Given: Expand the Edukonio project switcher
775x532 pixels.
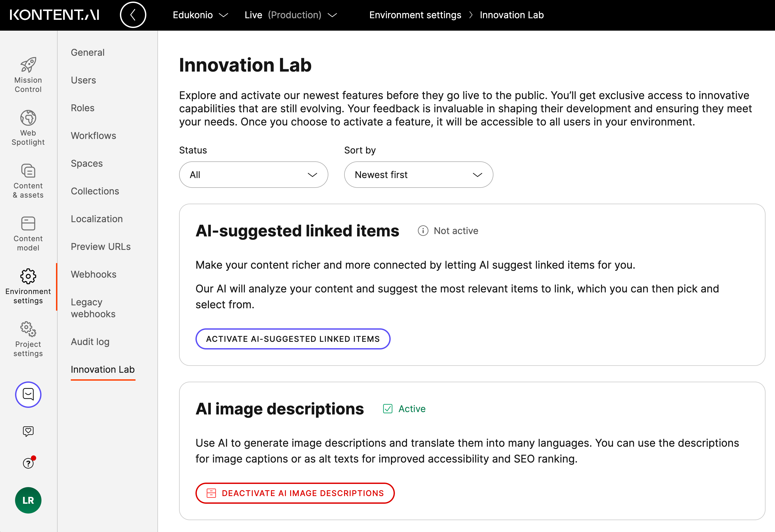Looking at the screenshot, I should (x=199, y=15).
